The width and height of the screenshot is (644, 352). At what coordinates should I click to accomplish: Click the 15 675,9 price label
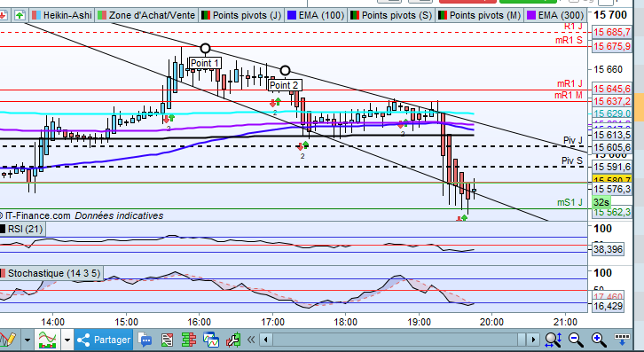pyautogui.click(x=612, y=46)
